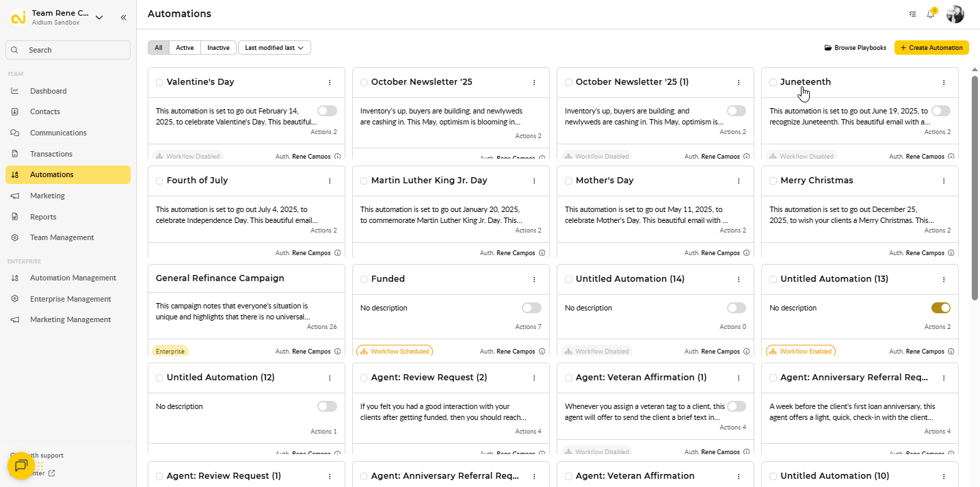980x487 pixels.
Task: Open three-dot menu on Funded card
Action: click(x=534, y=279)
